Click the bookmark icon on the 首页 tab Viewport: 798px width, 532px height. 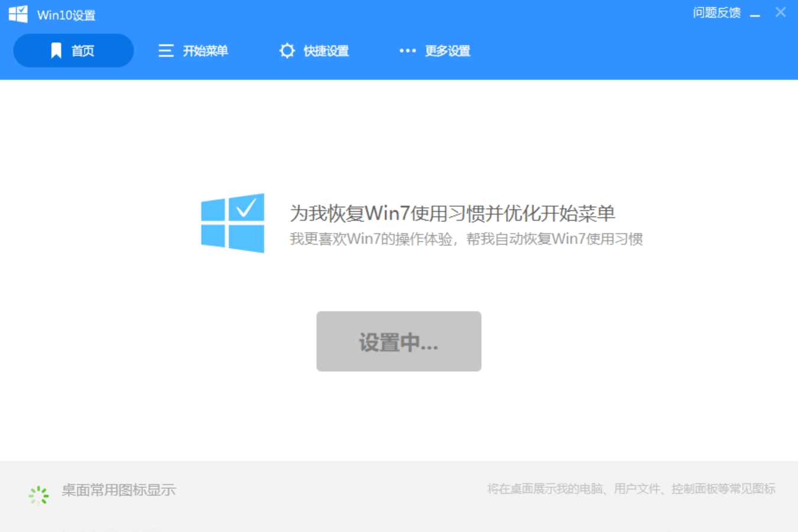56,50
